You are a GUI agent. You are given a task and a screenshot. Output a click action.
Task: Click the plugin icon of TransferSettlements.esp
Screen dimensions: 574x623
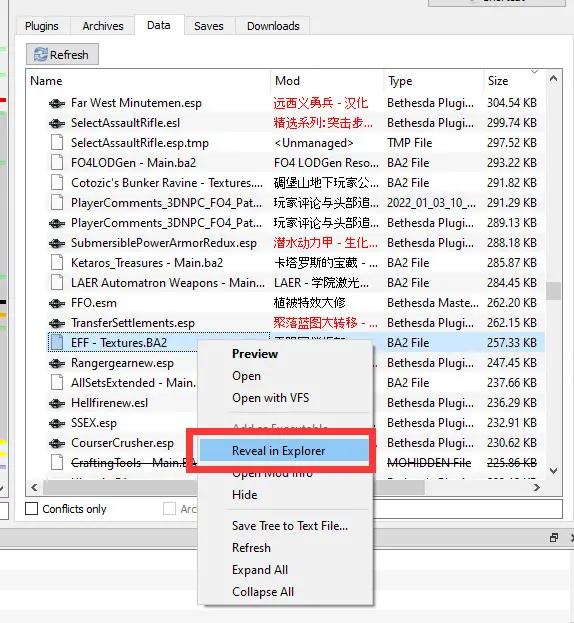[57, 323]
